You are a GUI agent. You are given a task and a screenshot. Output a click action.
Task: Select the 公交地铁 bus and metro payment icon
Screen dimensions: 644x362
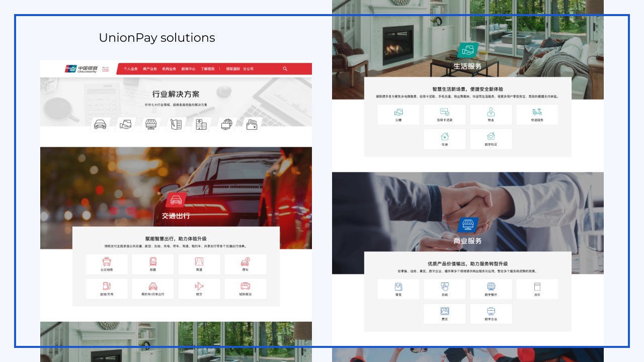[107, 264]
